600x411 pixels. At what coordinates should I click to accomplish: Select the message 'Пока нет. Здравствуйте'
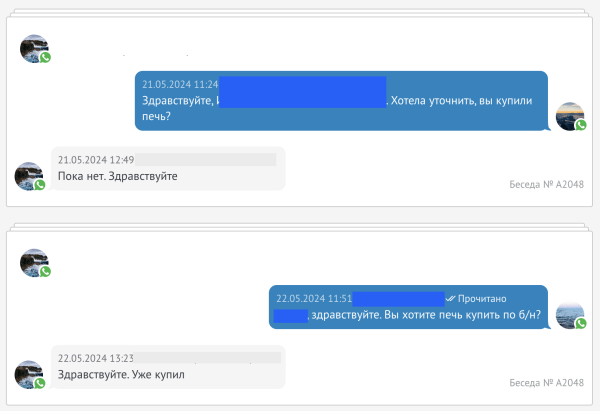pyautogui.click(x=117, y=176)
